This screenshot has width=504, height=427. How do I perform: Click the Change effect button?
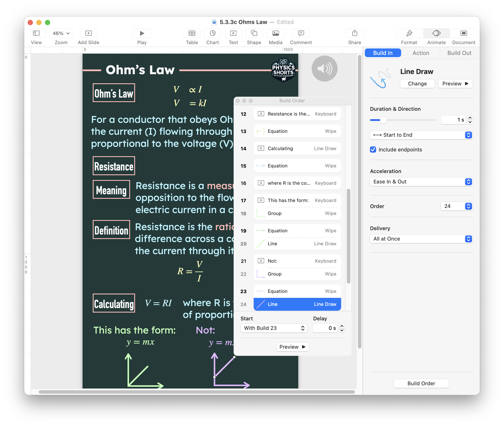tap(417, 84)
